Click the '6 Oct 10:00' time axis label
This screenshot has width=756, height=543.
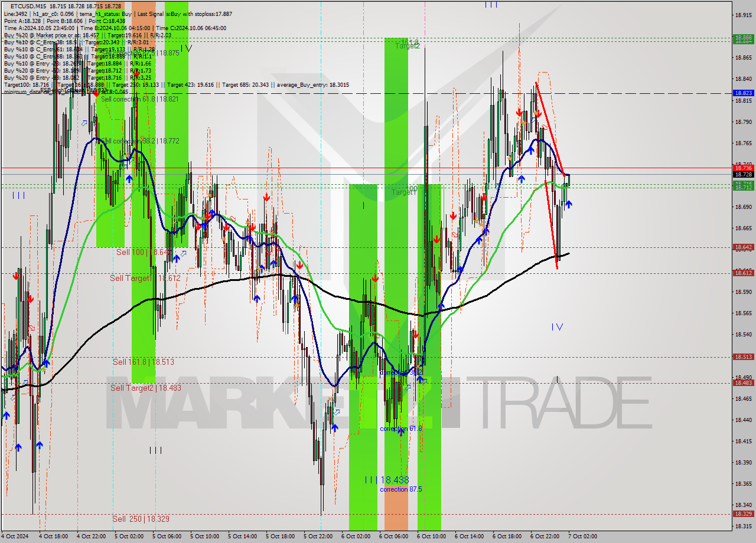click(x=431, y=537)
